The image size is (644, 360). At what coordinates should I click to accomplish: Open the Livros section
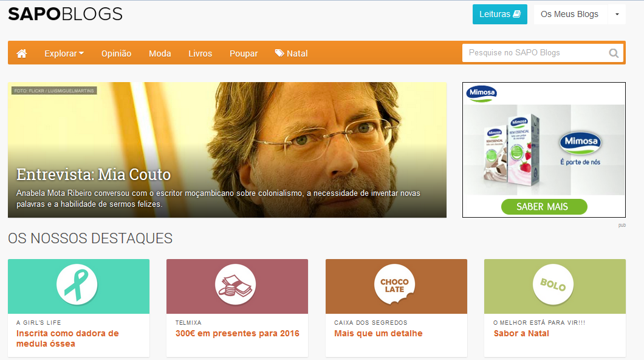(x=200, y=54)
